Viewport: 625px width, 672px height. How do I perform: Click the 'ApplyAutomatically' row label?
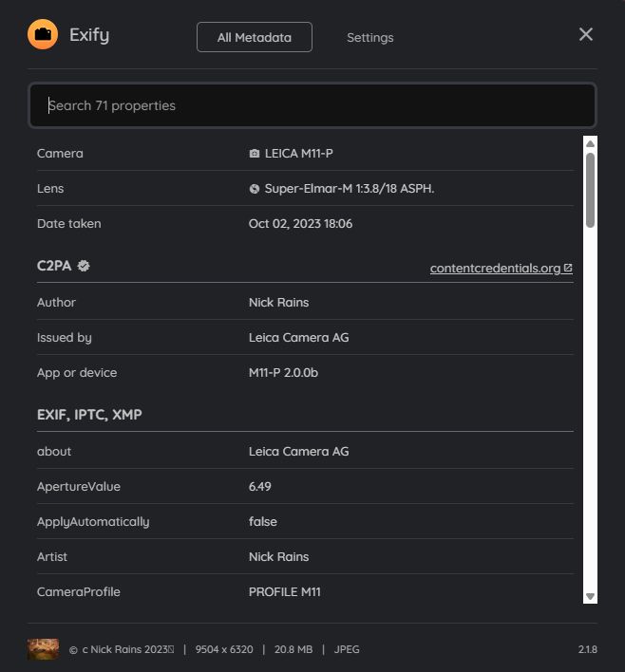[x=93, y=522]
